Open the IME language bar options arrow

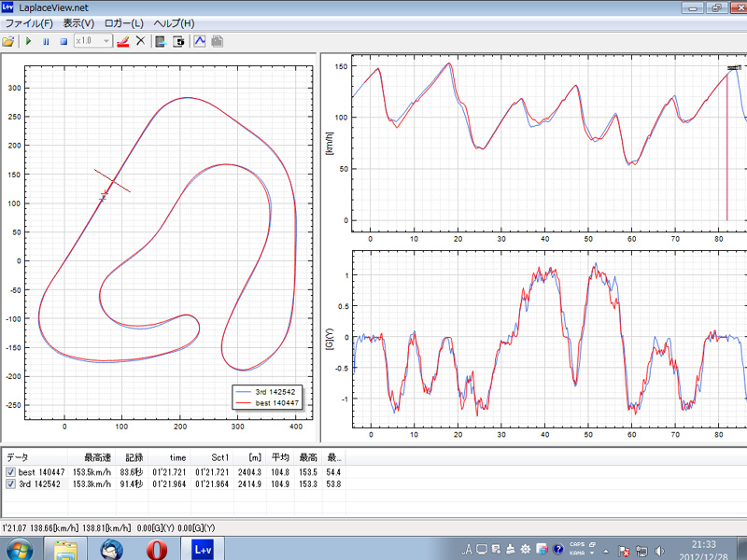[592, 553]
